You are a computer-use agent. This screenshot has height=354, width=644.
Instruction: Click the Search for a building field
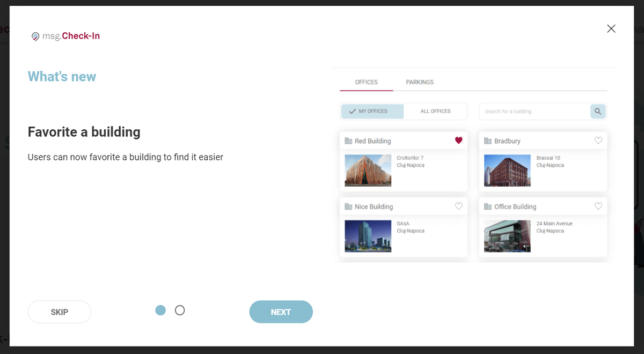534,112
